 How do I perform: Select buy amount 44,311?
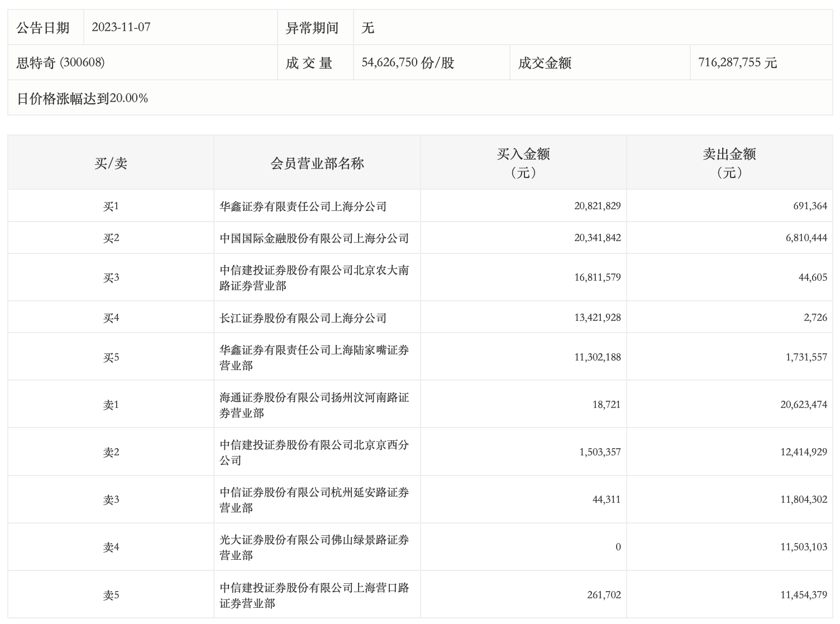click(607, 500)
